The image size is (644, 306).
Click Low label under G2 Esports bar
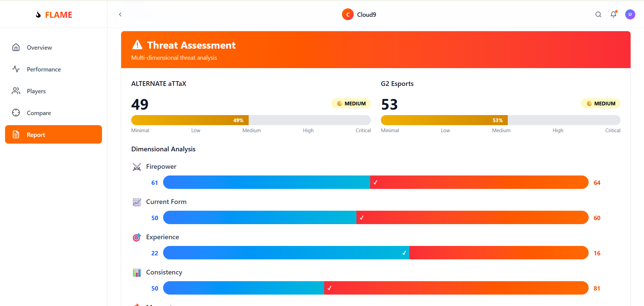pyautogui.click(x=445, y=131)
